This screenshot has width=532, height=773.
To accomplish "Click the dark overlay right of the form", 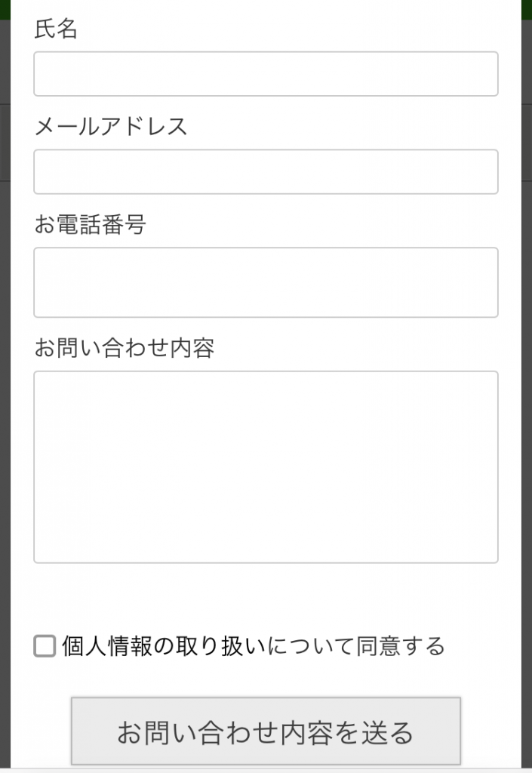I will 527,377.
